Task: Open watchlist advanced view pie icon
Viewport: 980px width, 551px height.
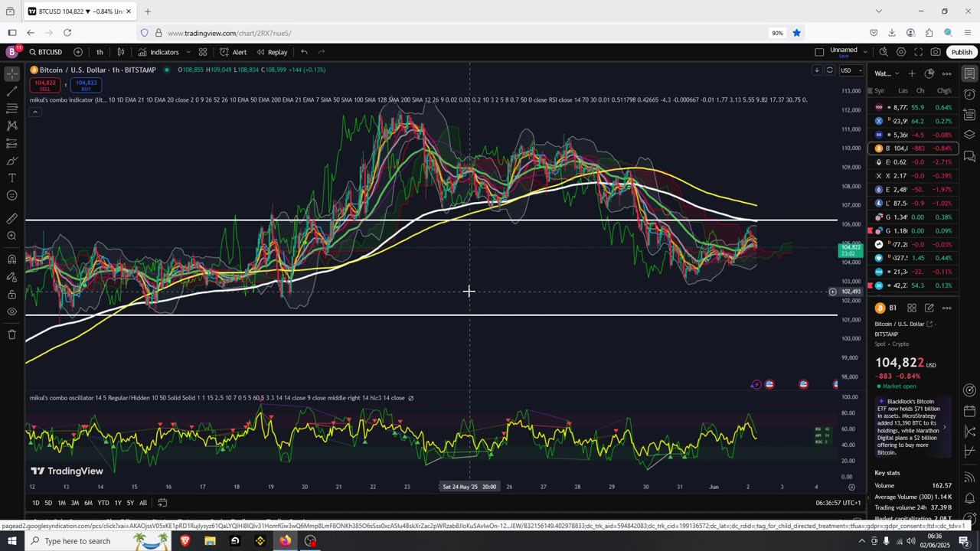Action: point(929,73)
